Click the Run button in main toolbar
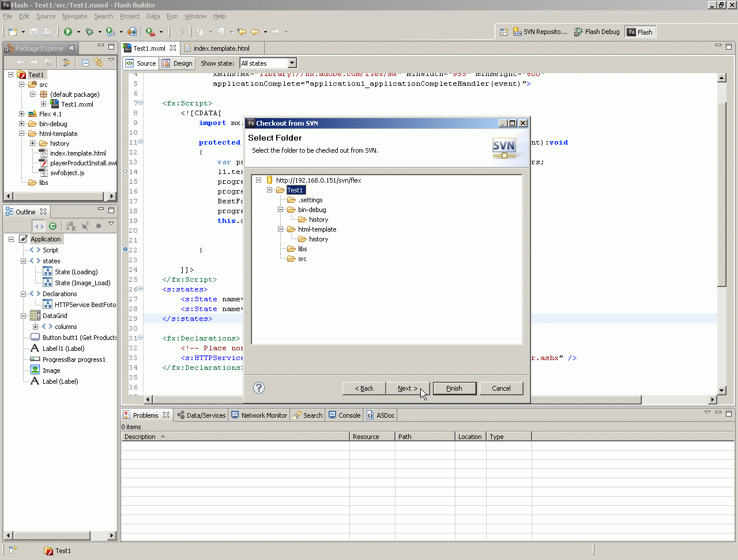 pos(68,32)
